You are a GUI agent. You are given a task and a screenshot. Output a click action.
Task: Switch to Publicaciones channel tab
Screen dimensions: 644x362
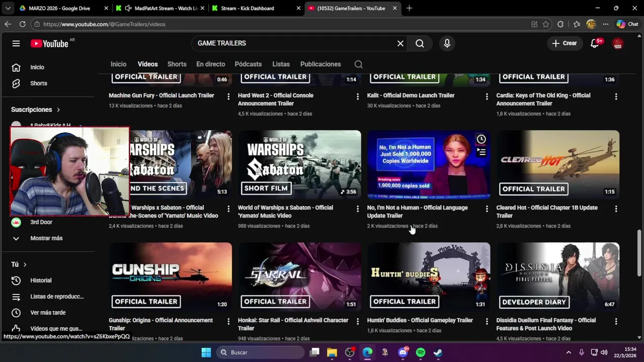point(320,64)
